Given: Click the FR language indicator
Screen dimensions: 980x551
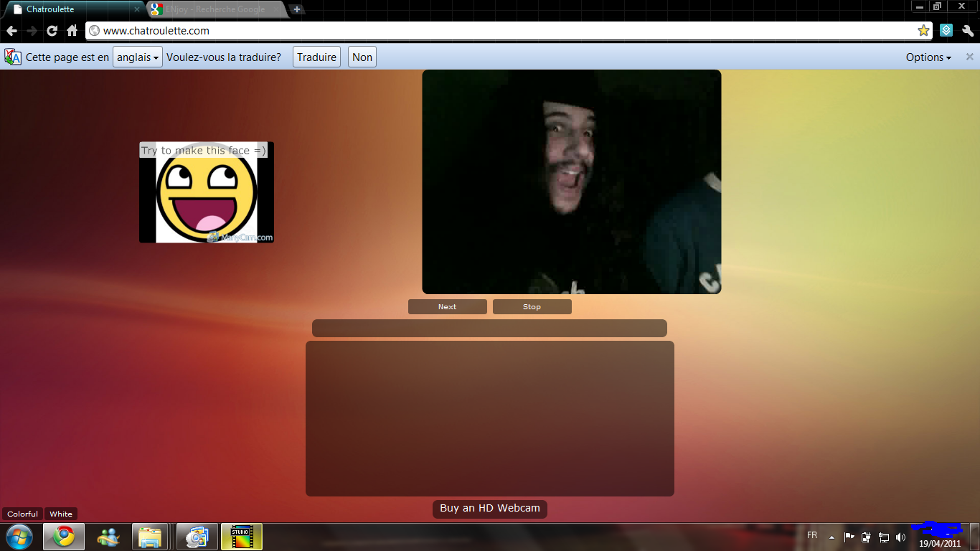Looking at the screenshot, I should (x=812, y=535).
